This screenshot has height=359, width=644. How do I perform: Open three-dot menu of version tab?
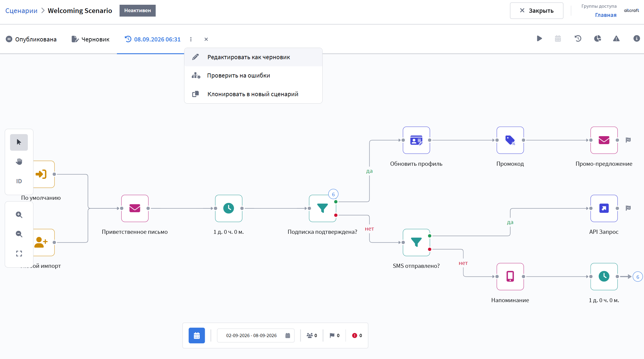[191, 39]
